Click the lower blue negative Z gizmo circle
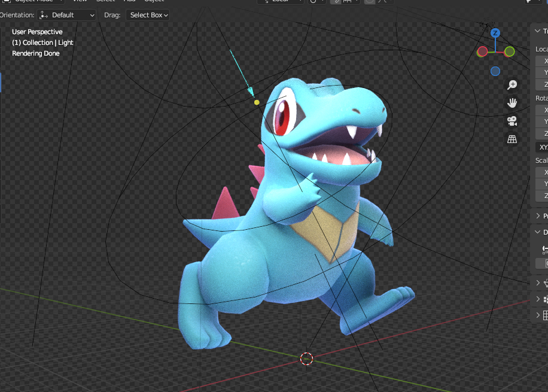Viewport: 548px width, 392px height. pos(495,71)
